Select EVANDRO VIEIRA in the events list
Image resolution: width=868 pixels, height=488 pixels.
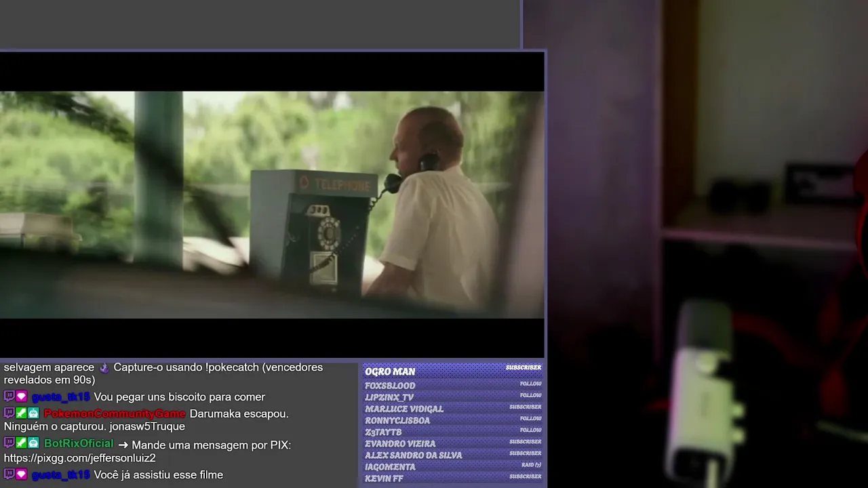tap(400, 443)
